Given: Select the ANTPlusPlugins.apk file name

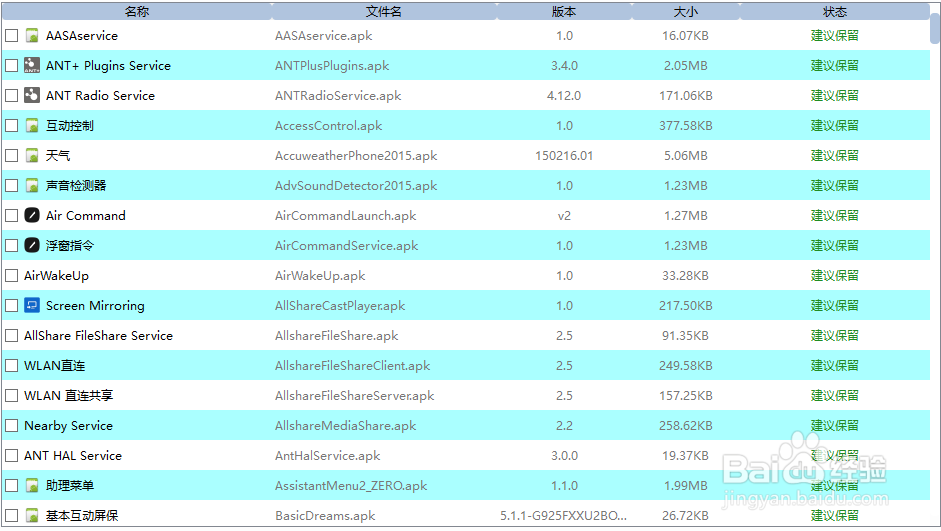Looking at the screenshot, I should 332,65.
